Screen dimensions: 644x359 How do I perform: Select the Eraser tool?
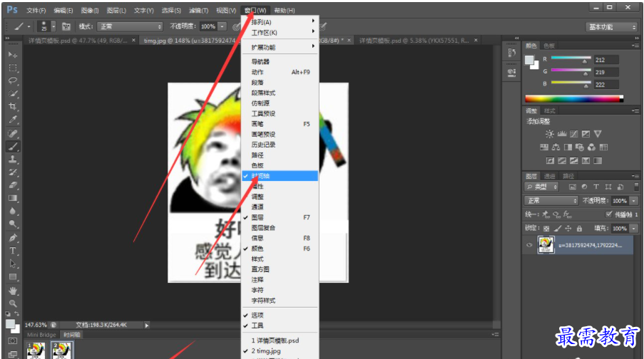click(13, 185)
